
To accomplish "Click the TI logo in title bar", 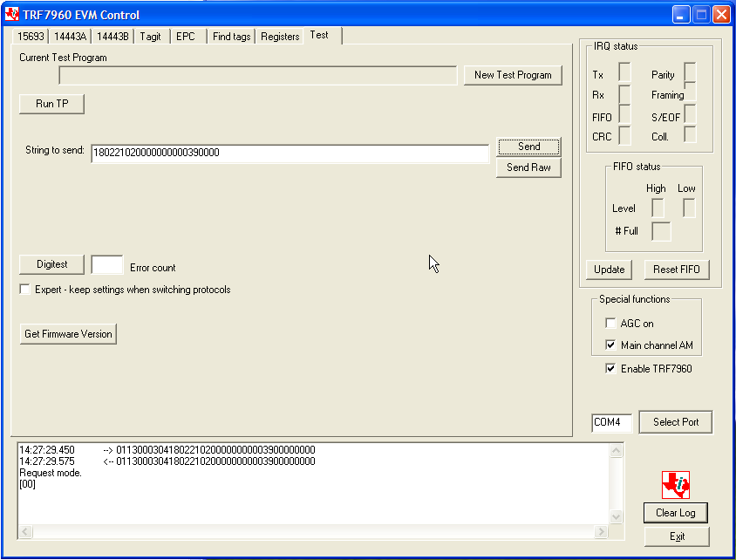I will point(11,14).
